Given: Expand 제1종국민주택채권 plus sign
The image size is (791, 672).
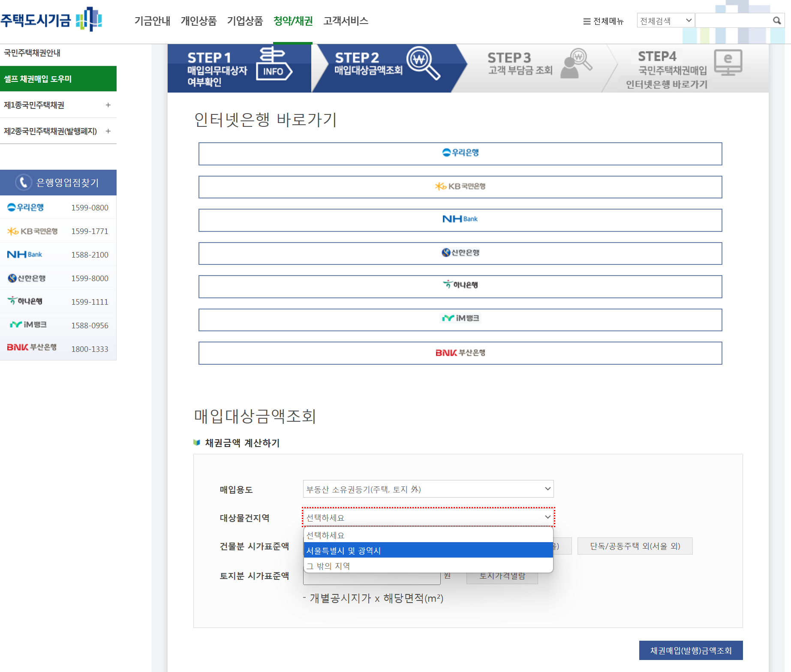Looking at the screenshot, I should [x=108, y=105].
